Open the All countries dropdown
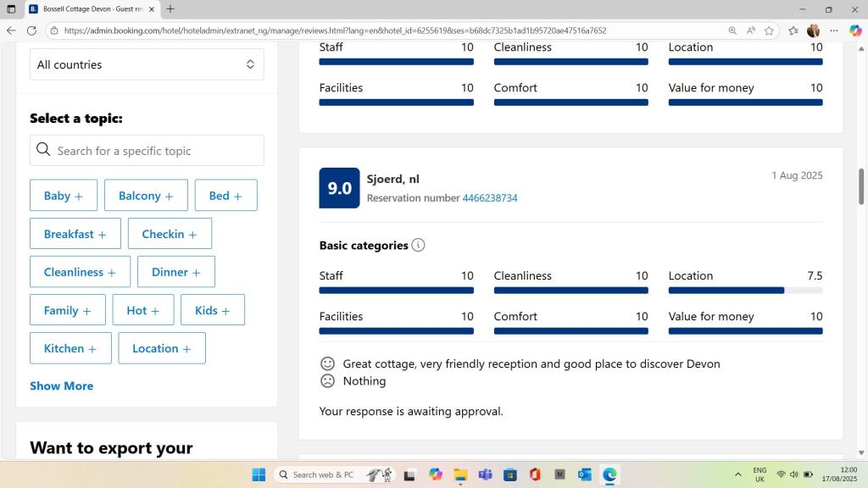This screenshot has height=488, width=868. click(147, 64)
